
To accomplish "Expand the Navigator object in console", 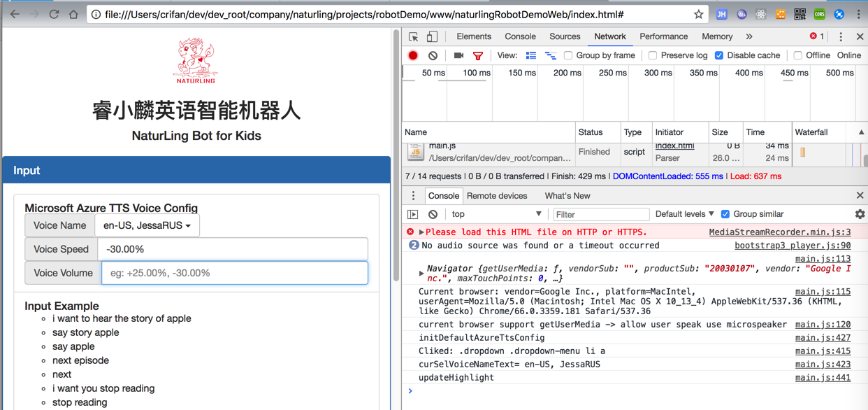I will [421, 273].
